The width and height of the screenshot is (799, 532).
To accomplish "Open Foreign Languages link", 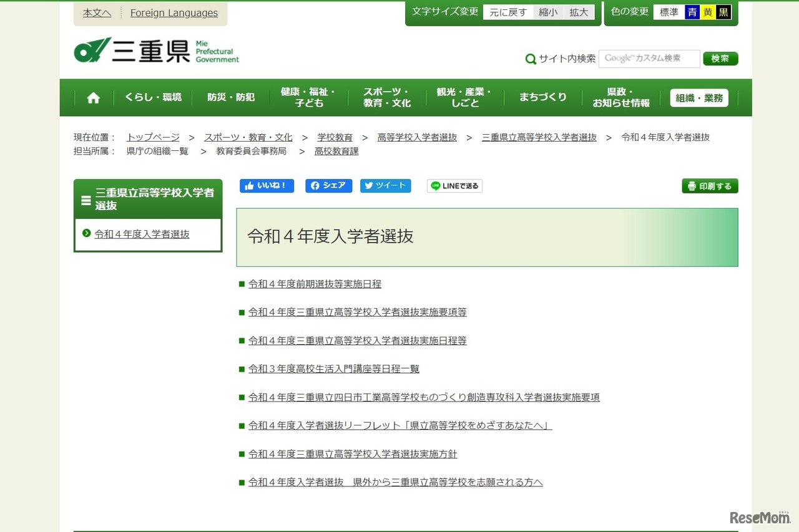I will (174, 13).
